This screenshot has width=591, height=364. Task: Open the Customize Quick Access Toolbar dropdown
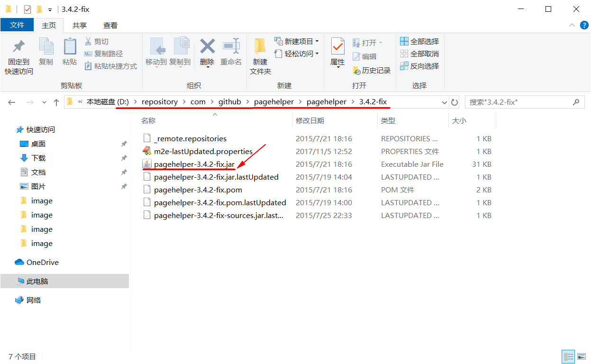[x=50, y=9]
